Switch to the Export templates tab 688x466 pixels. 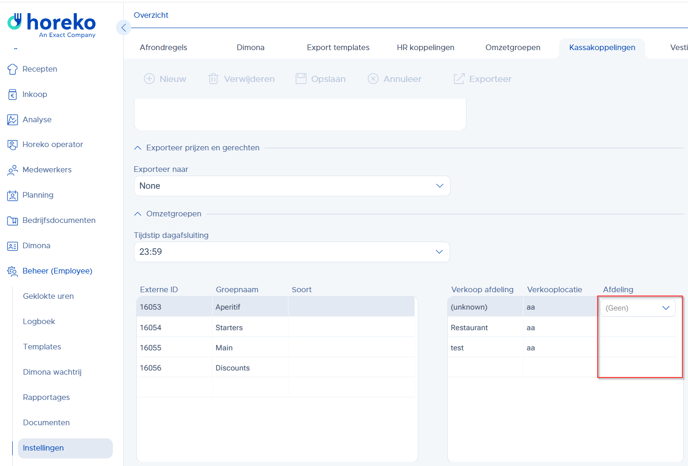pyautogui.click(x=337, y=47)
